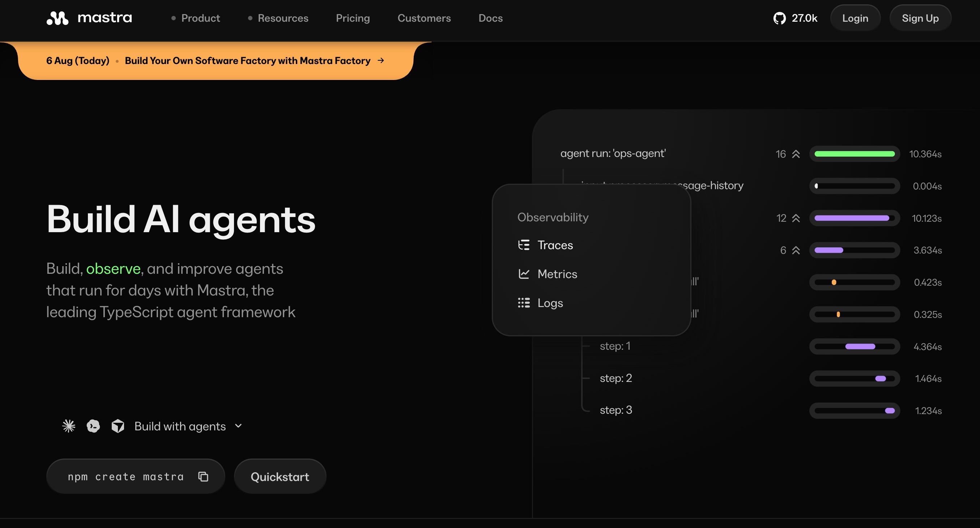Click the mastra wordmark
Screen dimensions: 980x528
105,18
